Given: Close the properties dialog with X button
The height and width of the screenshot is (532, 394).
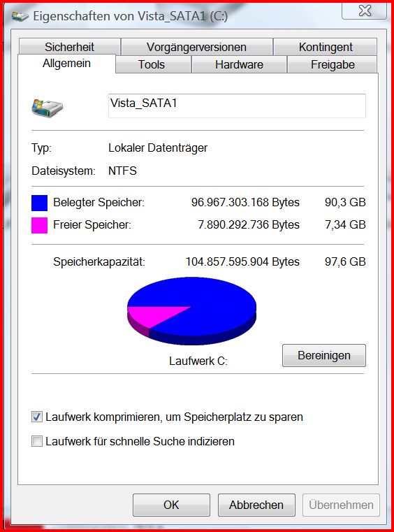Looking at the screenshot, I should pyautogui.click(x=365, y=10).
